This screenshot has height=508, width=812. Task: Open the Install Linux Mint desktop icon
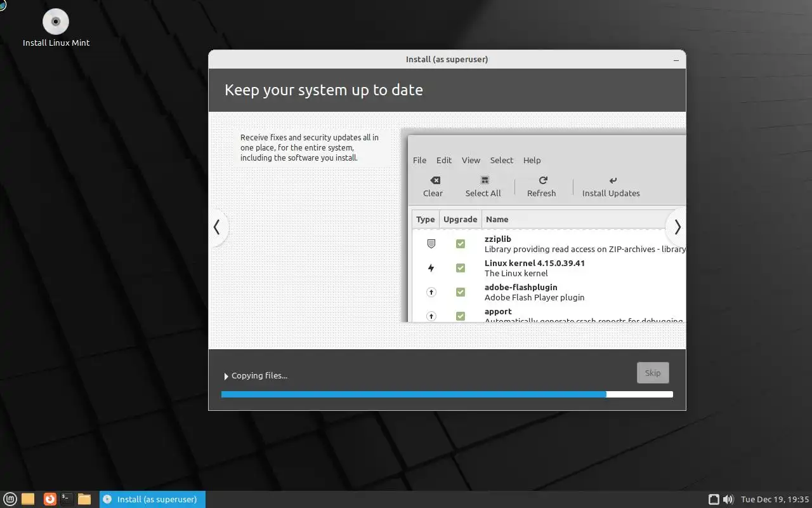point(56,29)
